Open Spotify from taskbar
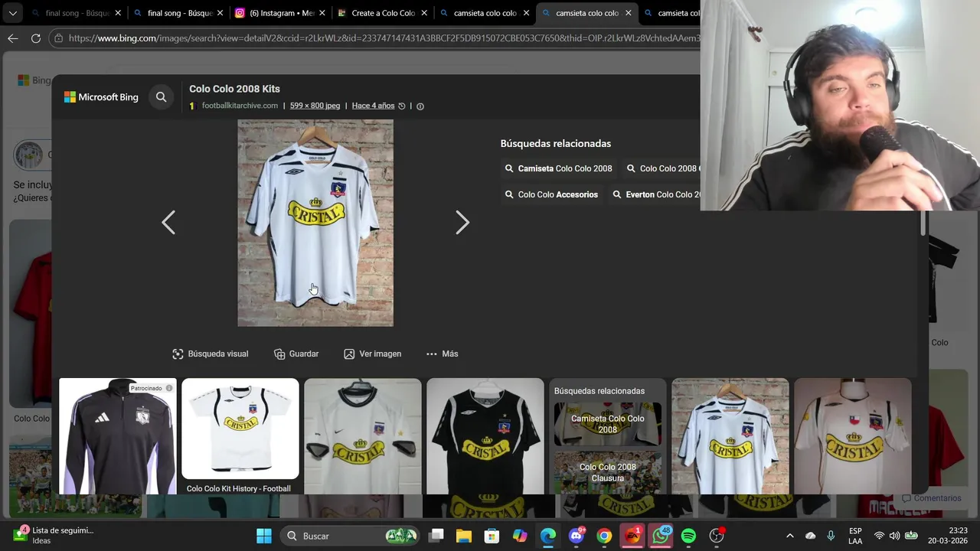 tap(688, 536)
